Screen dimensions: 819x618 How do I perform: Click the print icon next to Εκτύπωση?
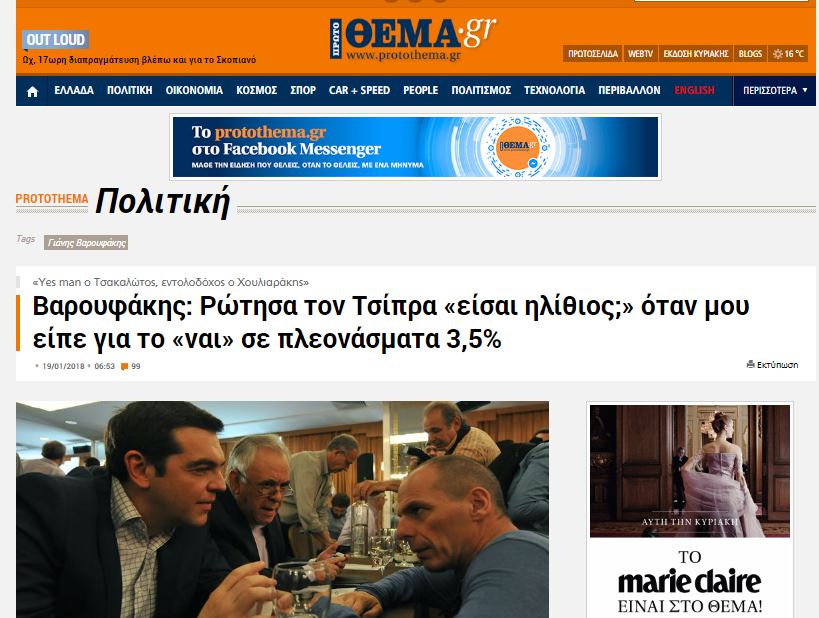pos(751,364)
